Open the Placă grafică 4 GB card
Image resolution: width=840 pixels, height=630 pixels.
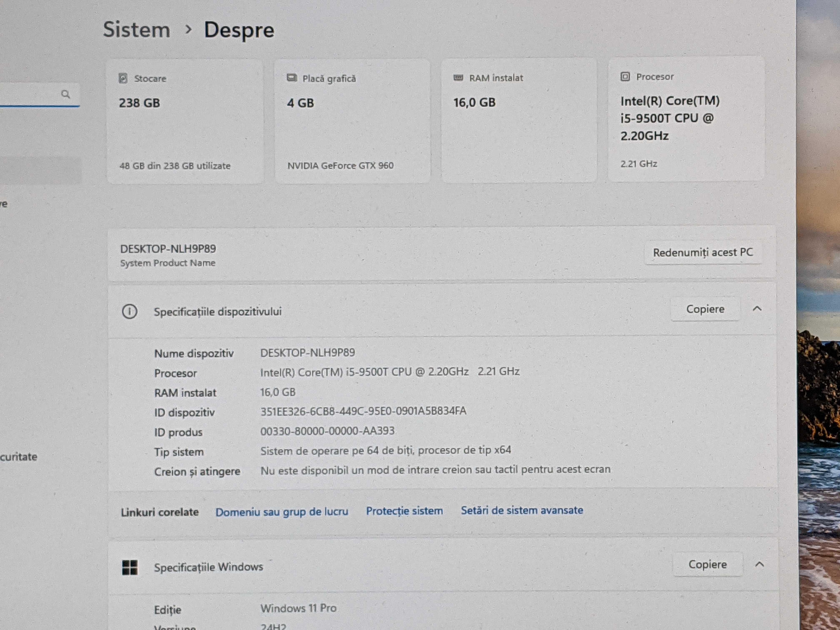pos(353,121)
